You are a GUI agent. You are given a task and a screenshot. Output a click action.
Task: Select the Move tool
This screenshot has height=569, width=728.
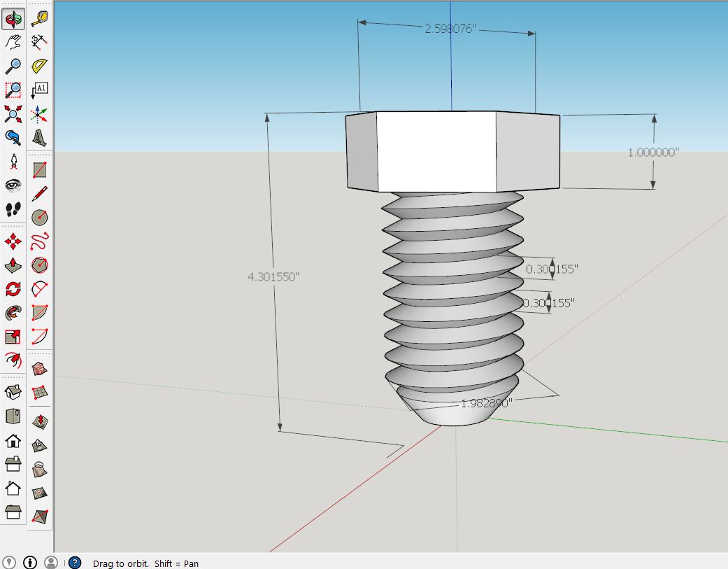point(13,241)
